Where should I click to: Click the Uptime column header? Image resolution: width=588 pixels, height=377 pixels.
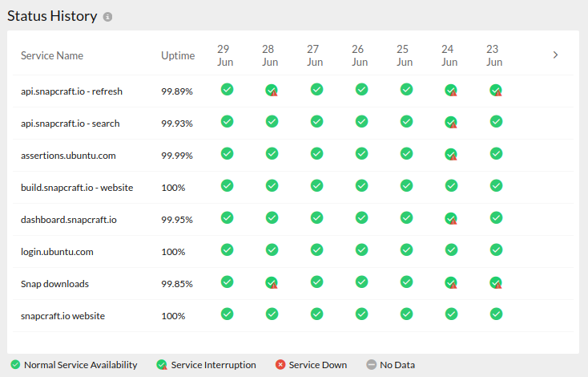coord(178,56)
